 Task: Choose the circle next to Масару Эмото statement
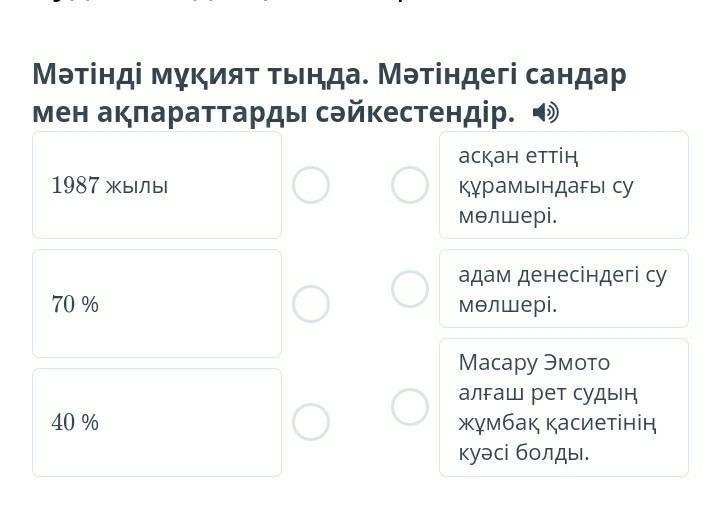point(409,407)
